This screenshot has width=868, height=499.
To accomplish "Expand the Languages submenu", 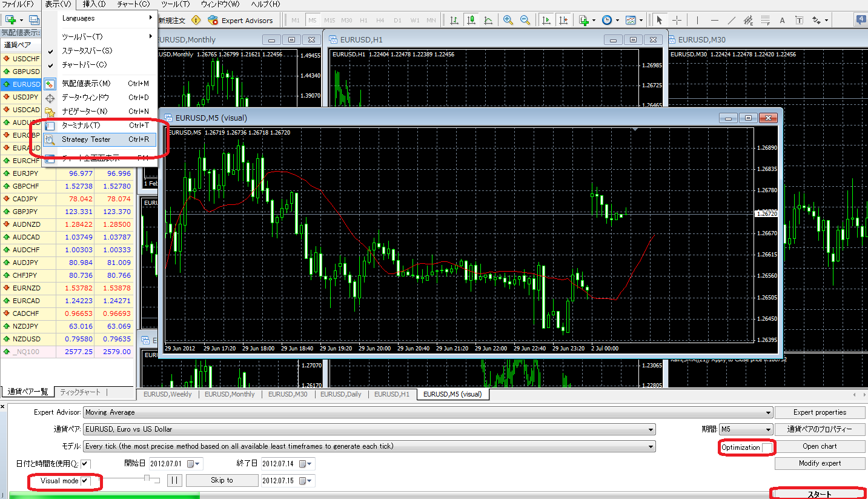I will [101, 18].
